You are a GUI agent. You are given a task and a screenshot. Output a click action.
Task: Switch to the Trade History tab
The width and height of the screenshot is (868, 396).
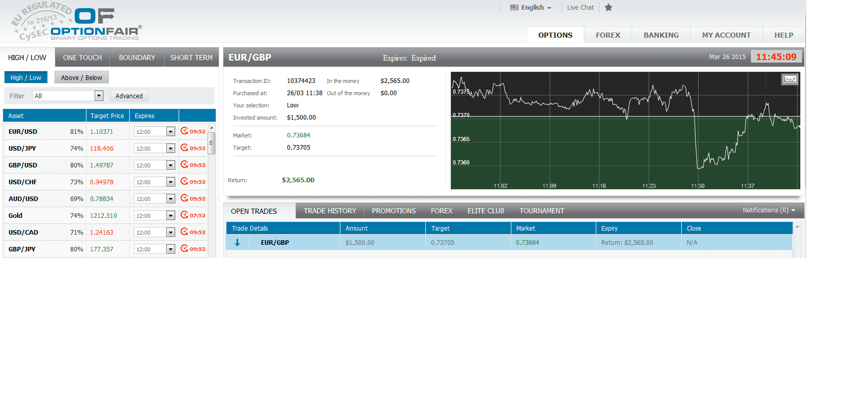(330, 211)
